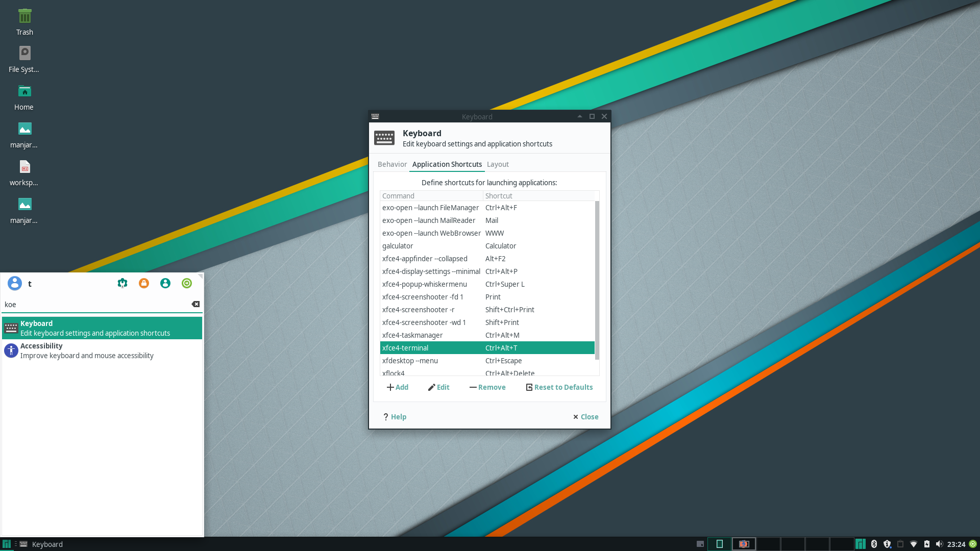Open the Bluetooth tray icon
This screenshot has height=551, width=980.
[x=874, y=544]
